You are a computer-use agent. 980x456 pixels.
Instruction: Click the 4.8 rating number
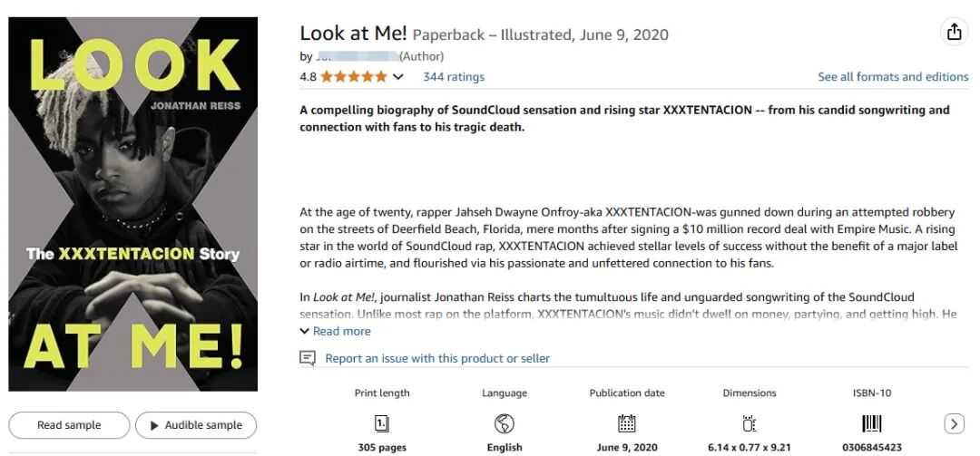(x=309, y=77)
